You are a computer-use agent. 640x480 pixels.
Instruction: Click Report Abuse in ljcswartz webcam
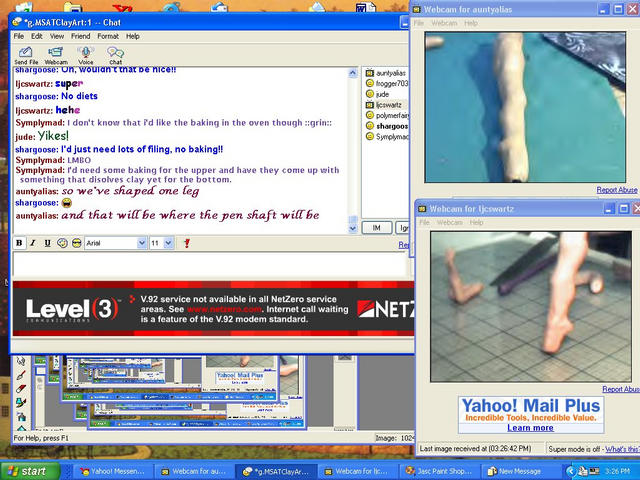tap(620, 389)
